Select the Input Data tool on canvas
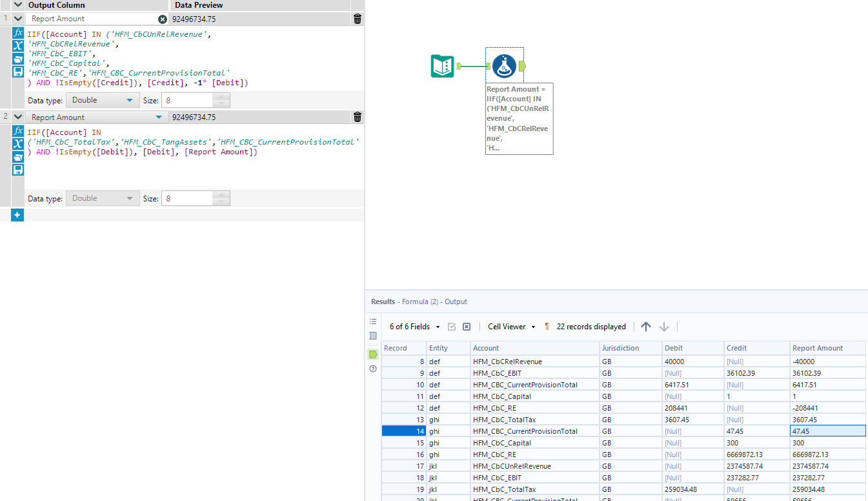868x501 pixels. (442, 66)
